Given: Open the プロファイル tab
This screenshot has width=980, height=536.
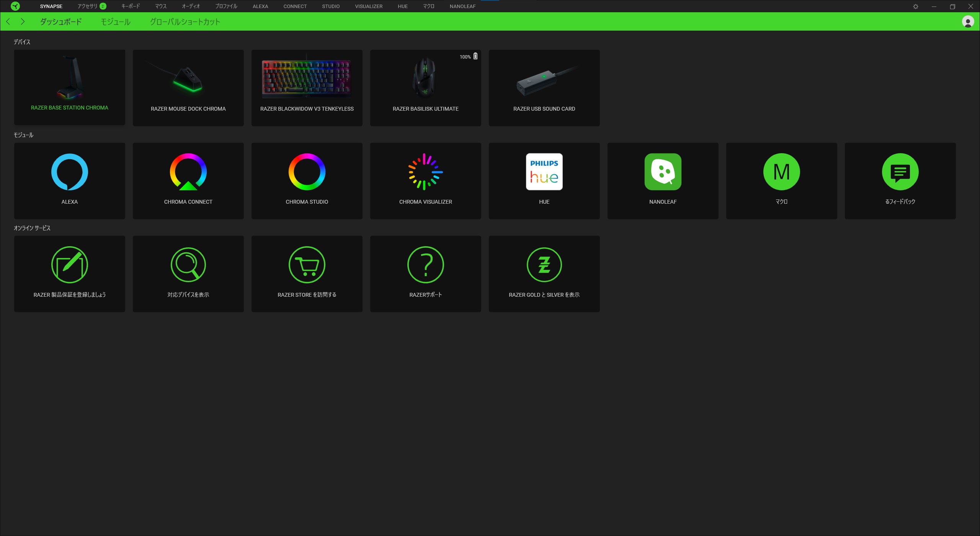Looking at the screenshot, I should [226, 6].
